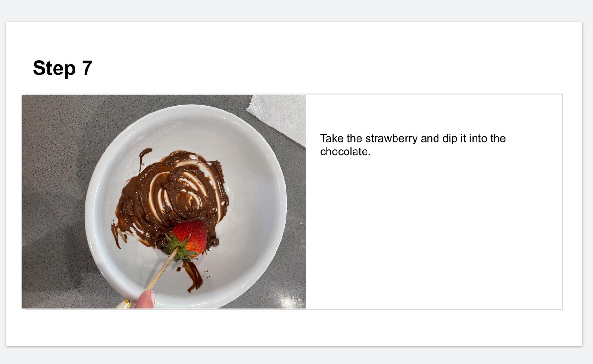Image resolution: width=593 pixels, height=364 pixels.
Task: Click the number "7" in the heading
Action: point(87,68)
